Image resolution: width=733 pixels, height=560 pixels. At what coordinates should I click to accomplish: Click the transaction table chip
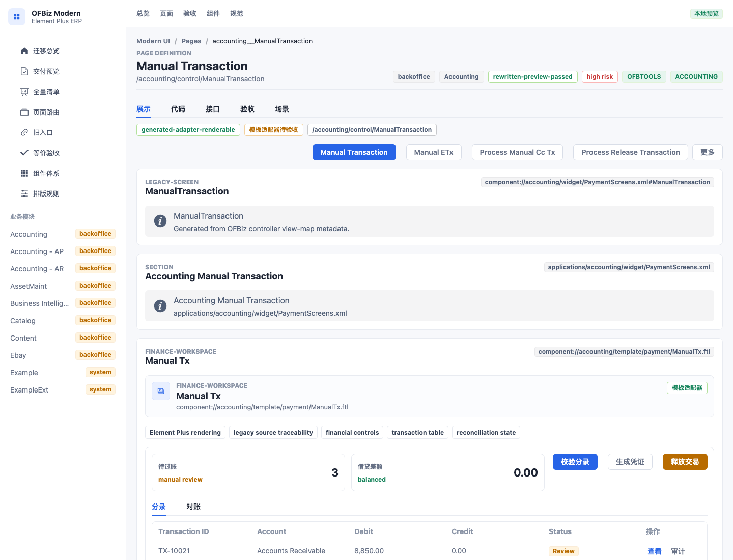click(418, 433)
